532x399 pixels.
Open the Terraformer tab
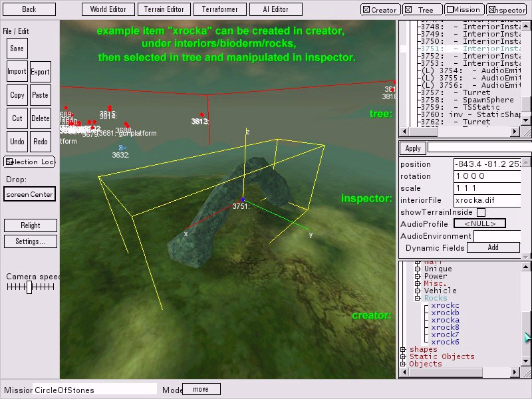click(220, 9)
